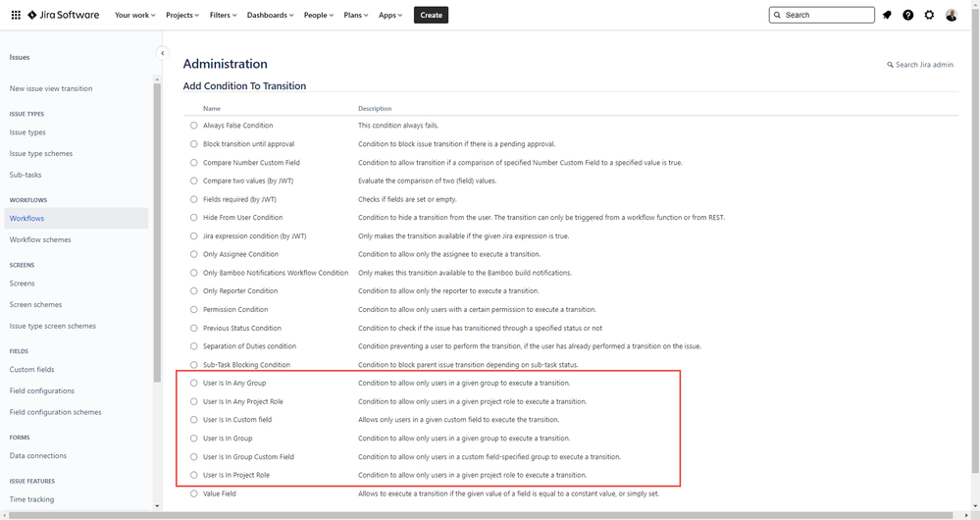Click User Is In Group label

pyautogui.click(x=228, y=439)
